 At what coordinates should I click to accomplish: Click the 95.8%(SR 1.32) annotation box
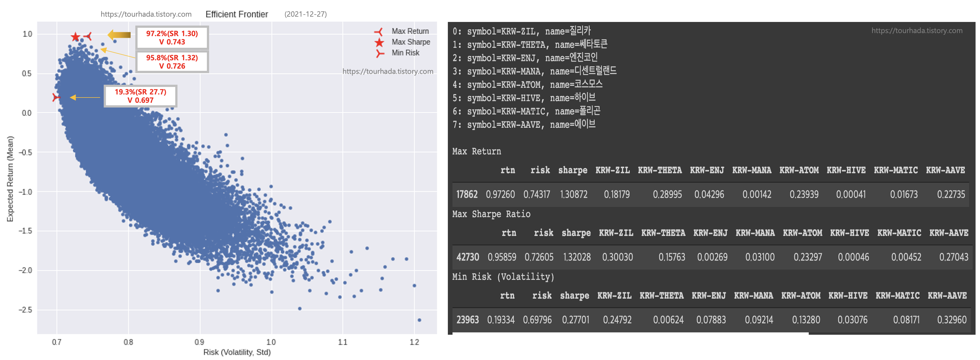tap(172, 62)
